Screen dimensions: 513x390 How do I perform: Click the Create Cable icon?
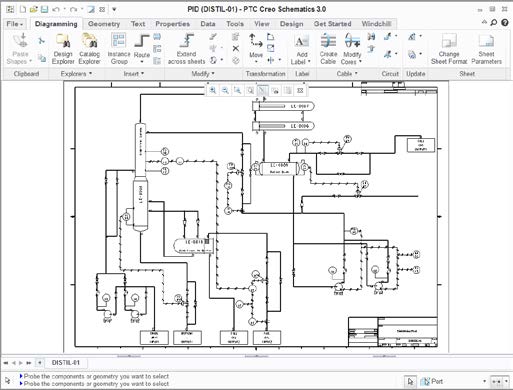pyautogui.click(x=328, y=49)
